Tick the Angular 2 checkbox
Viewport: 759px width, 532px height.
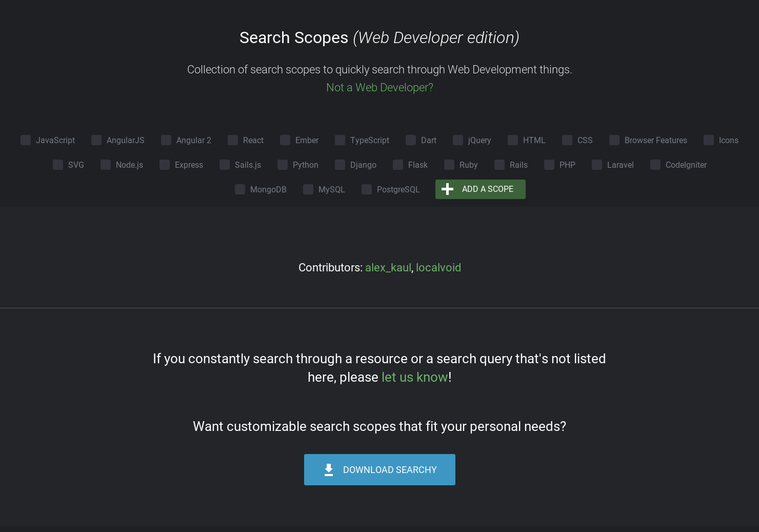click(x=166, y=140)
